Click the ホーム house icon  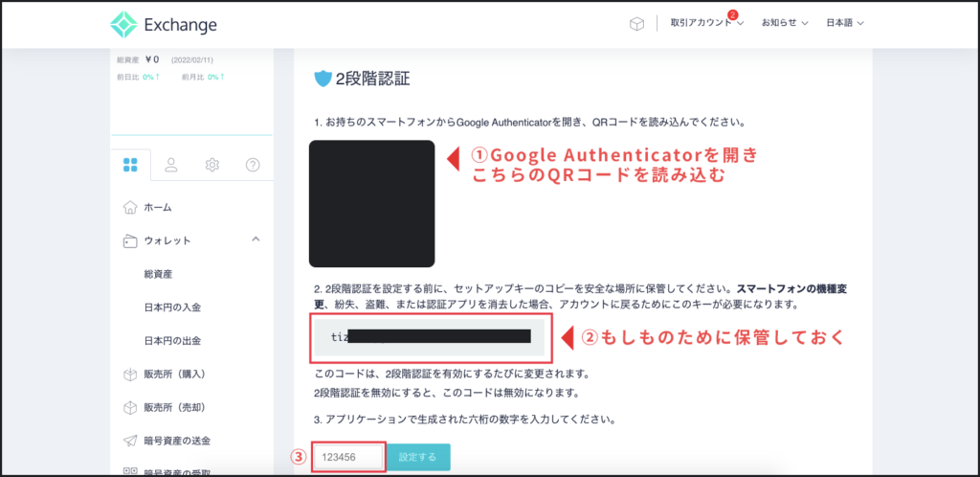(130, 207)
